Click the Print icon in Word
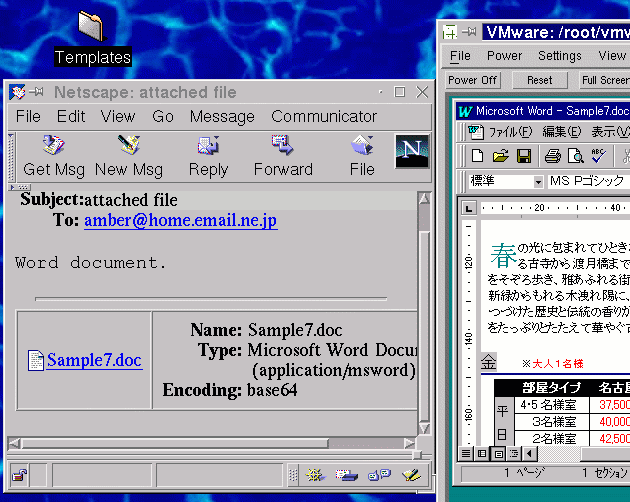 pos(553,156)
